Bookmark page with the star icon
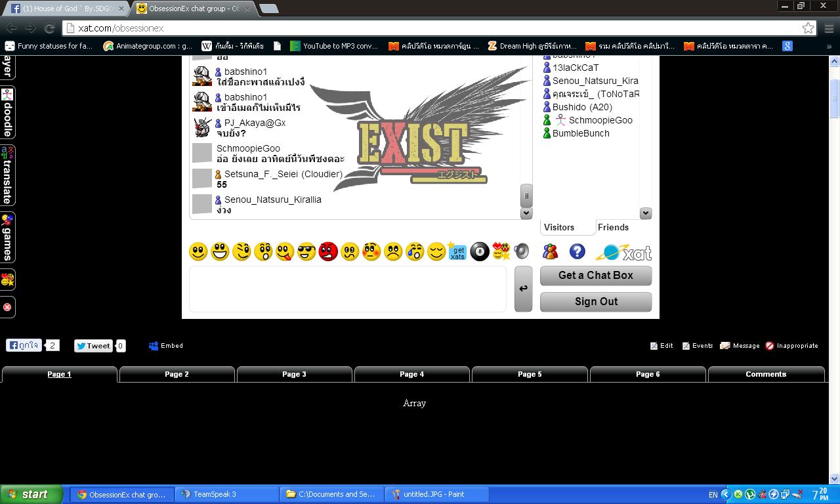 click(808, 28)
